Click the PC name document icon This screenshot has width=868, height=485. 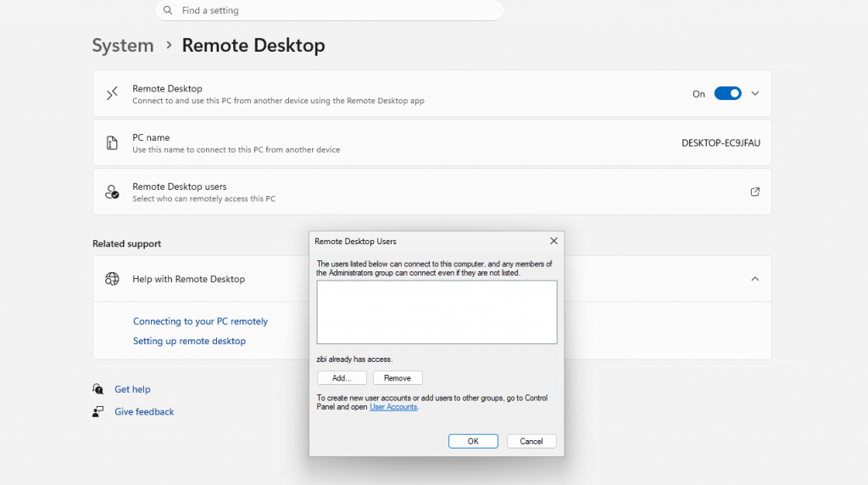pyautogui.click(x=112, y=143)
